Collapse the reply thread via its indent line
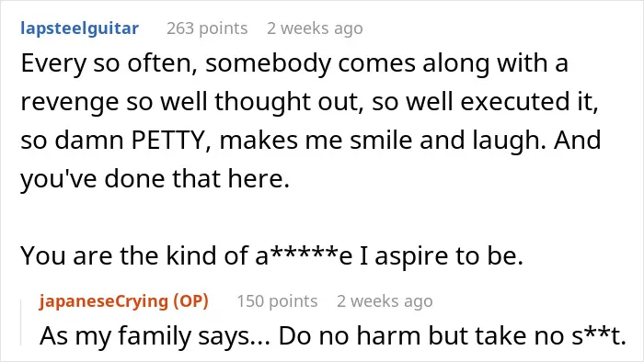Image resolution: width=644 pixels, height=362 pixels. pyautogui.click(x=21, y=322)
